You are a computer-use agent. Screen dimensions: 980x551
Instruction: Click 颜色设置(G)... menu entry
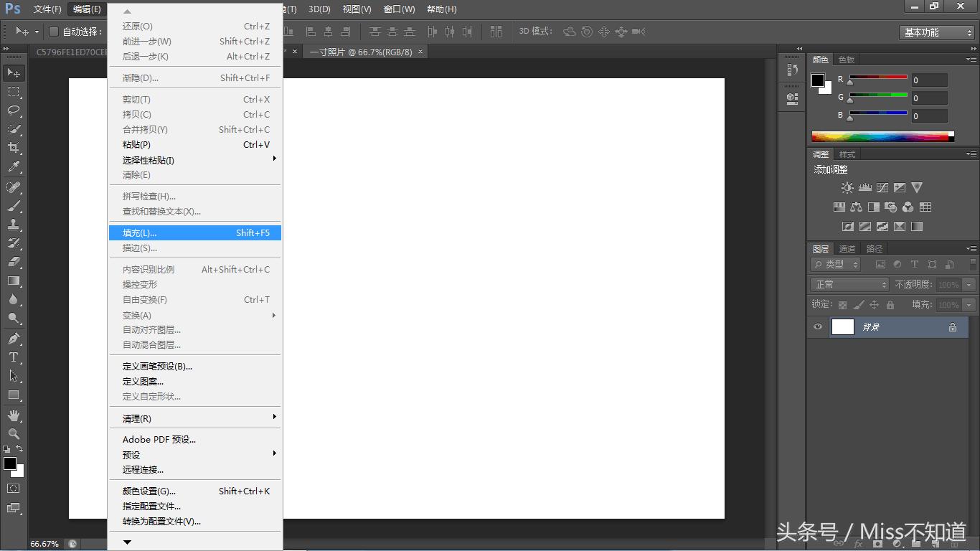pos(149,491)
